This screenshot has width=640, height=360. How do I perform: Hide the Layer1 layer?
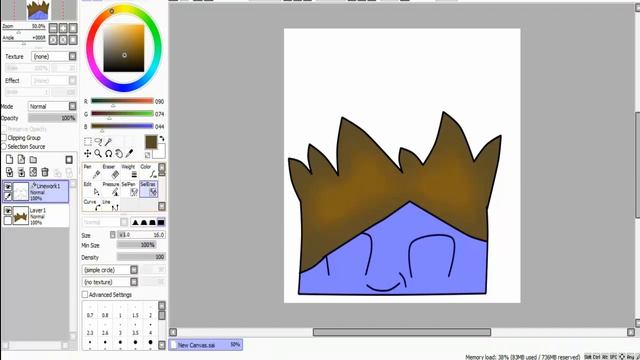(8, 211)
